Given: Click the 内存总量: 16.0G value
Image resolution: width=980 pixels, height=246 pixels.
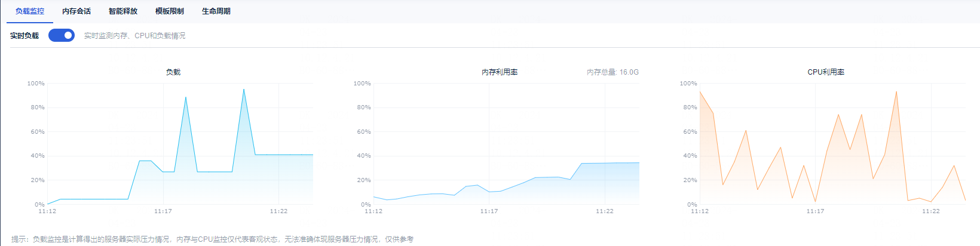Looking at the screenshot, I should (612, 72).
